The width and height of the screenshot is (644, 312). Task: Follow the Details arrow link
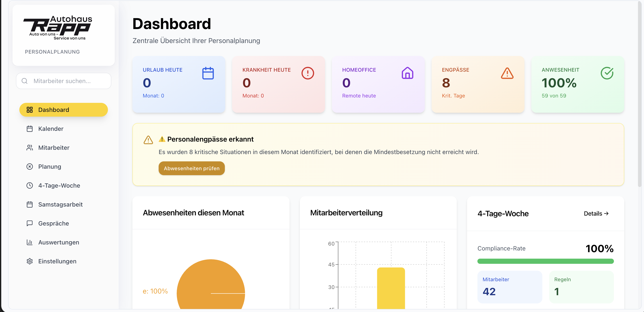coord(596,213)
